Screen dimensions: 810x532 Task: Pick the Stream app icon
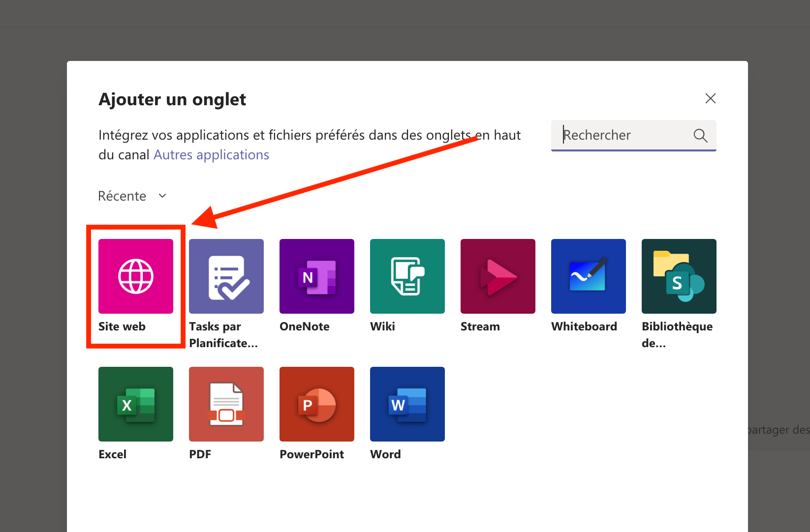click(498, 276)
